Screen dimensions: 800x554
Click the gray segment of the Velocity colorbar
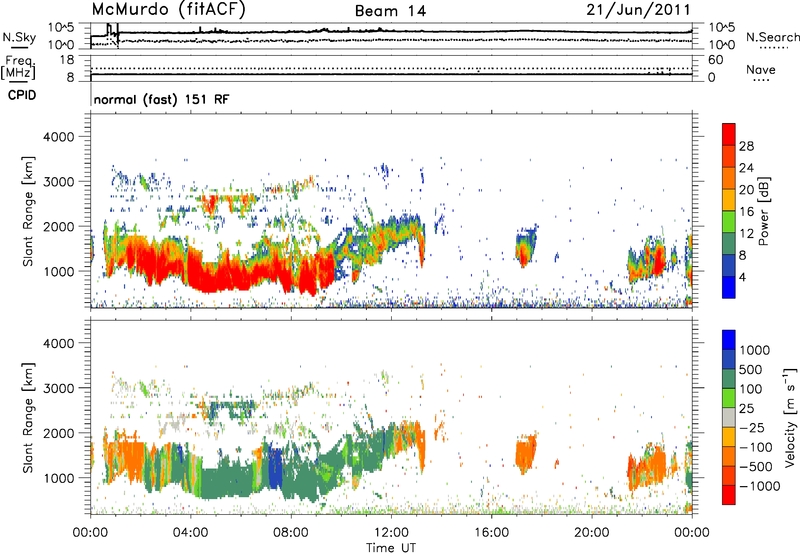point(729,418)
